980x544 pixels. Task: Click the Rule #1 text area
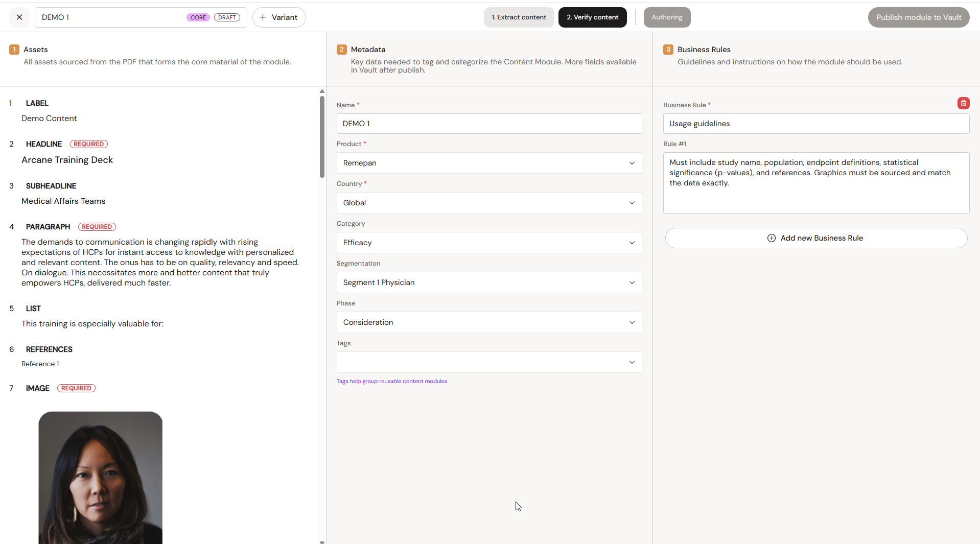pyautogui.click(x=816, y=183)
